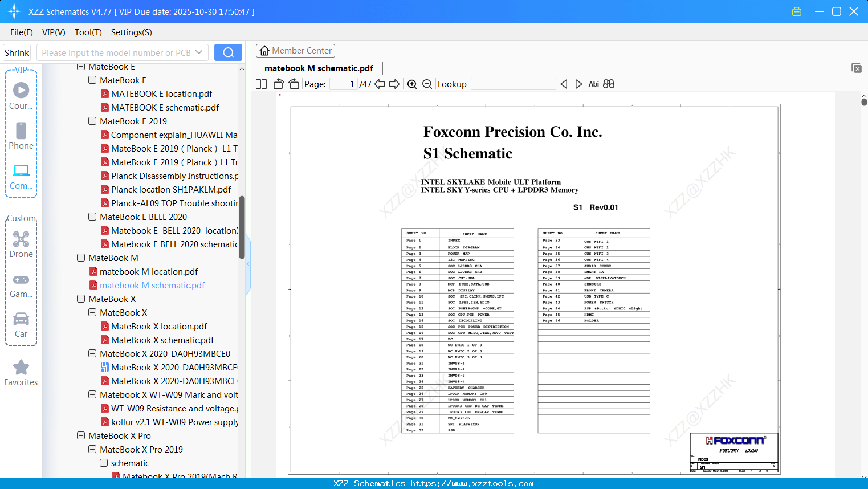Go to previous page arrow
This screenshot has height=489, width=868.
pyautogui.click(x=380, y=84)
